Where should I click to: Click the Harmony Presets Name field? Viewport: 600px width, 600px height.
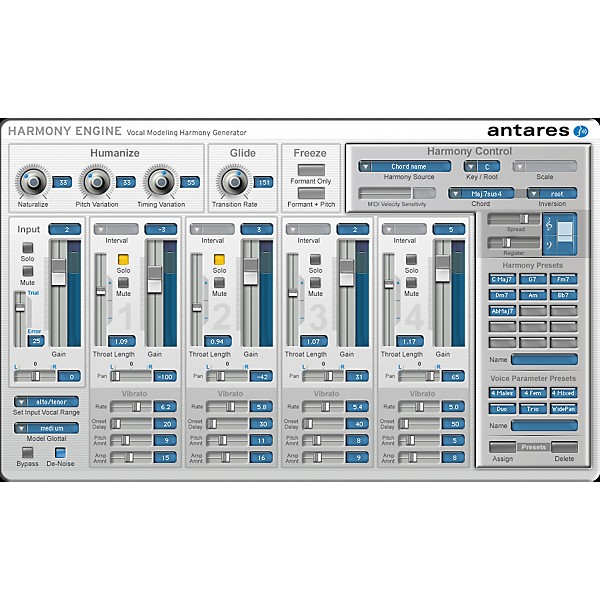coord(545,360)
